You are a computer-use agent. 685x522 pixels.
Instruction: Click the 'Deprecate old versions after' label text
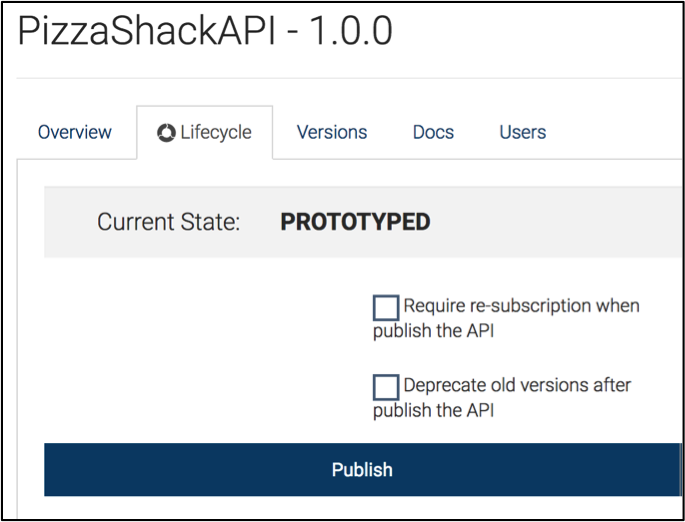point(517,385)
